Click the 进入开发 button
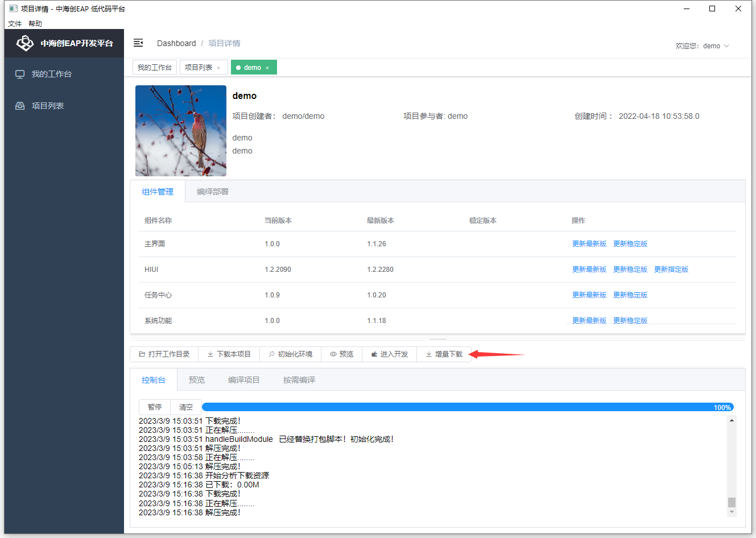The width and height of the screenshot is (756, 538). (x=389, y=354)
